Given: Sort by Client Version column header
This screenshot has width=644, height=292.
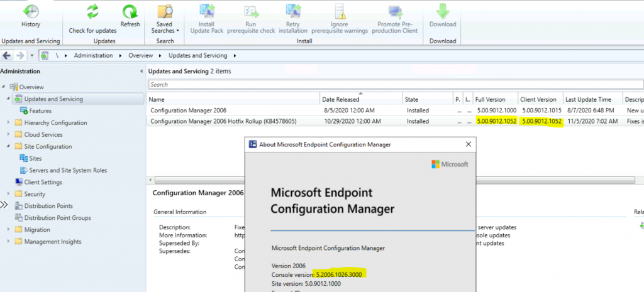Looking at the screenshot, I should (540, 99).
